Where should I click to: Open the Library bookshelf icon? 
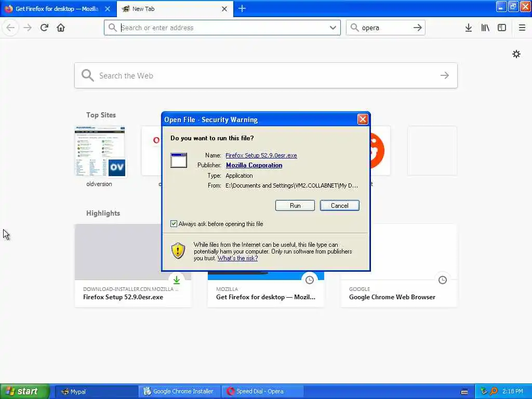click(485, 28)
